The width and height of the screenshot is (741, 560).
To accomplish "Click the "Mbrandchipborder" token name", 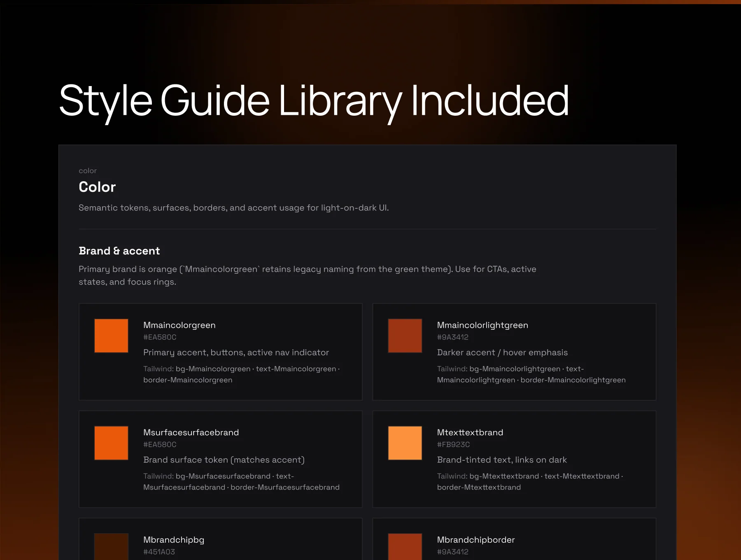I will click(476, 540).
